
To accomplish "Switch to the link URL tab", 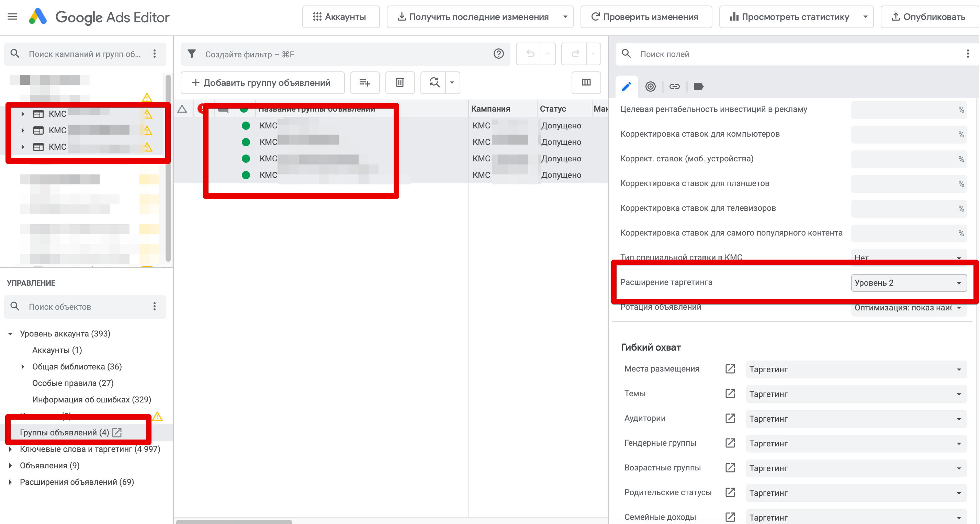I will (674, 87).
